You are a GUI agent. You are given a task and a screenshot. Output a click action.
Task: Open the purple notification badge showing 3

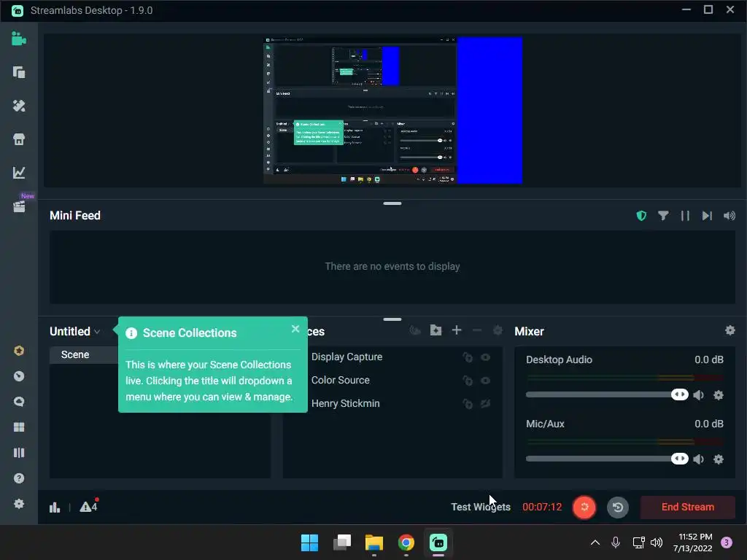coord(727,542)
